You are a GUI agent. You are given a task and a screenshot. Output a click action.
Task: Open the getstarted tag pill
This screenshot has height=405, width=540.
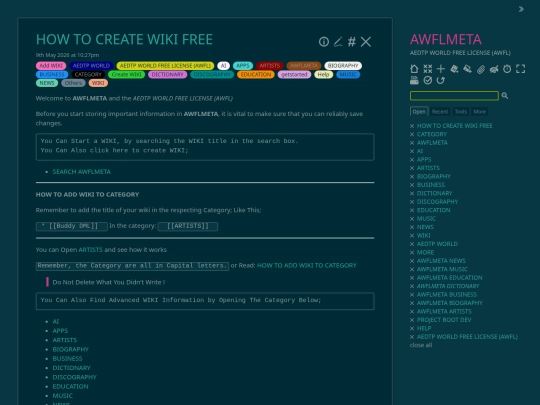click(x=294, y=74)
